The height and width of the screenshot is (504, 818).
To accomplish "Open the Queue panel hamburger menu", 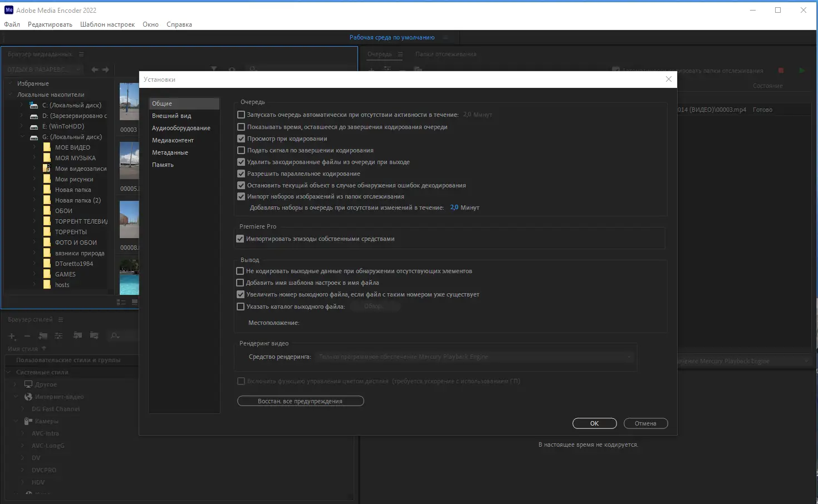I will click(x=400, y=54).
